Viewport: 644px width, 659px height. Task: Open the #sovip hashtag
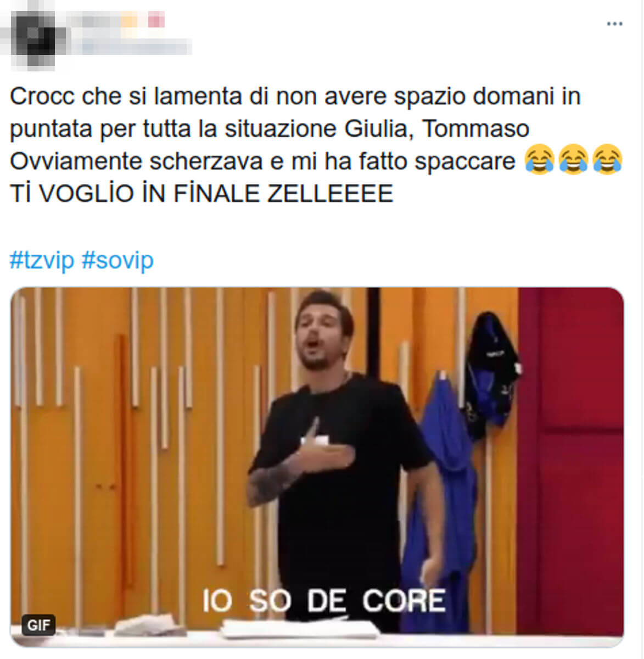click(x=117, y=260)
